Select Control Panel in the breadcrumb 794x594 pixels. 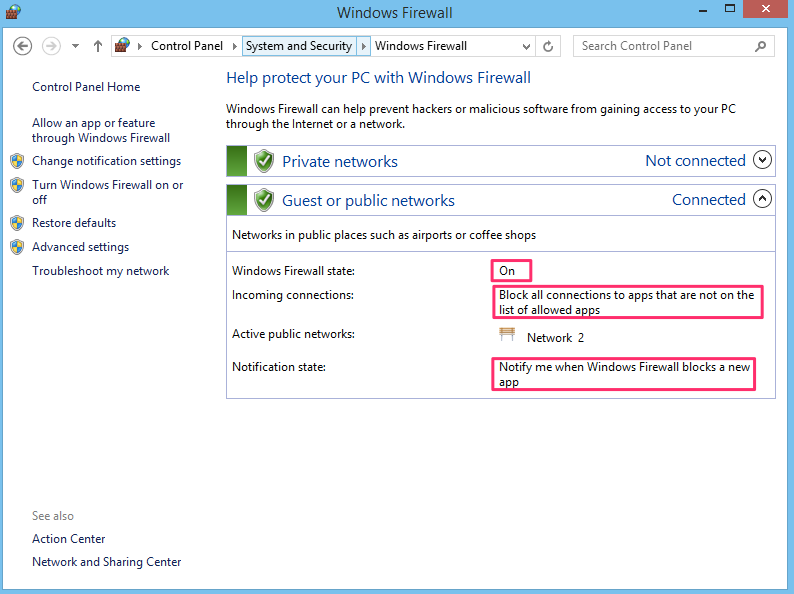(x=187, y=46)
